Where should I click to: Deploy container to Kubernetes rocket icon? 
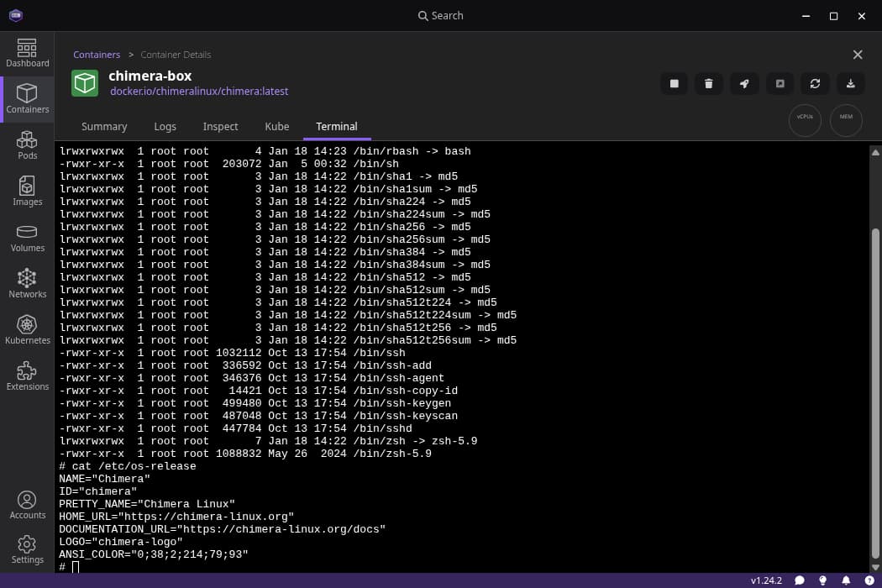tap(744, 84)
